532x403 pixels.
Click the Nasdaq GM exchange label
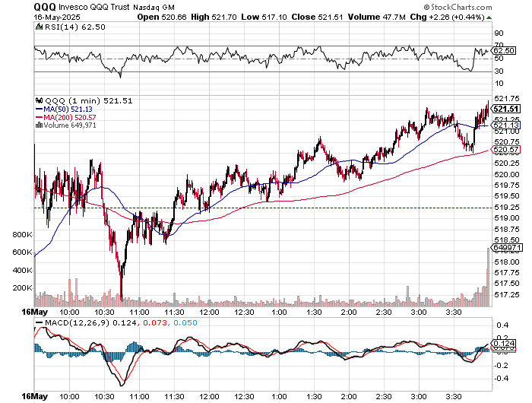[154, 7]
